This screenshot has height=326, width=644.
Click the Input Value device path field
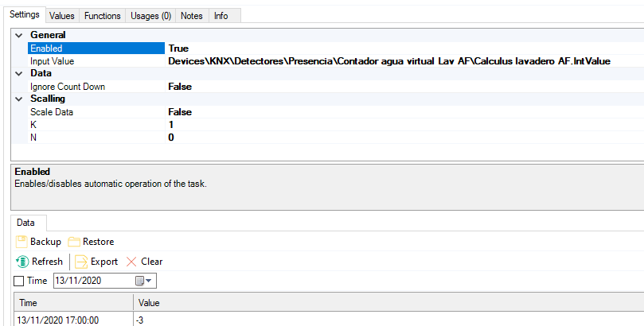pyautogui.click(x=388, y=61)
